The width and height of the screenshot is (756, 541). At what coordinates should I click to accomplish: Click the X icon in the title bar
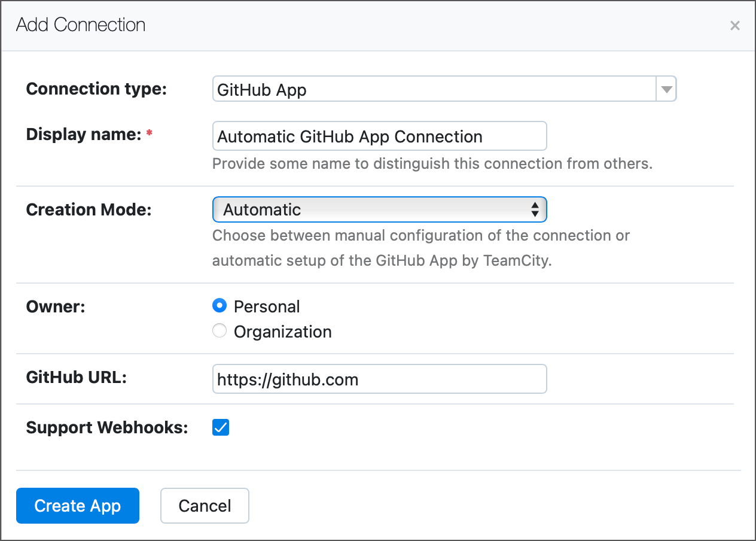tap(734, 25)
